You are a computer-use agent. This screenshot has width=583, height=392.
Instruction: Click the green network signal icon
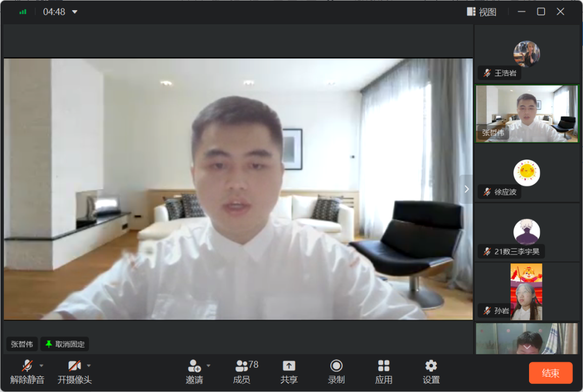(x=23, y=12)
